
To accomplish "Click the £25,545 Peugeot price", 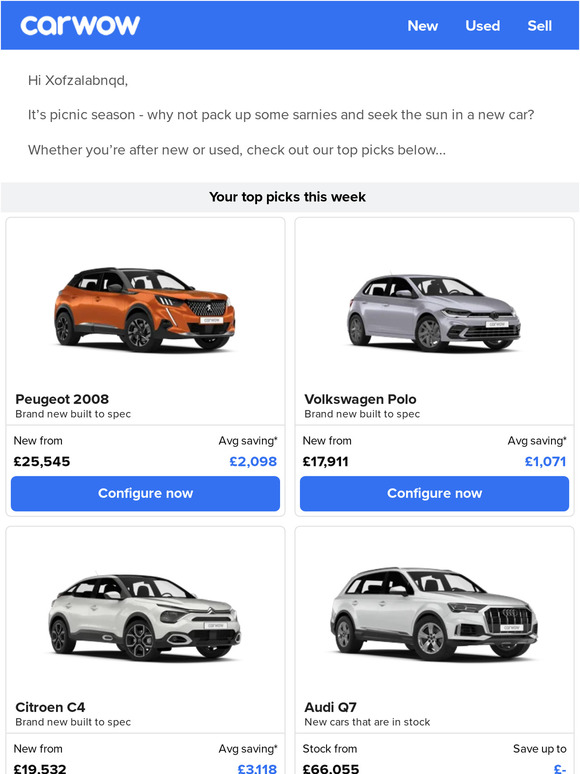I will coord(42,462).
